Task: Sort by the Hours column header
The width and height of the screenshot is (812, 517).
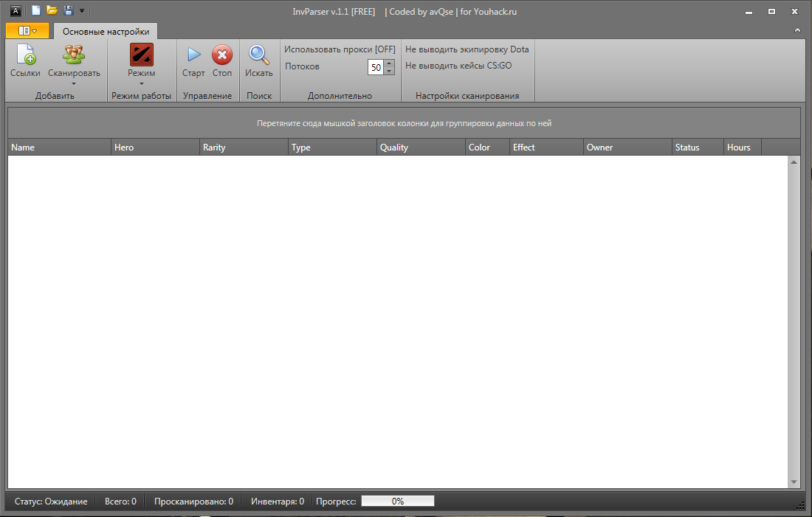Action: click(x=742, y=147)
